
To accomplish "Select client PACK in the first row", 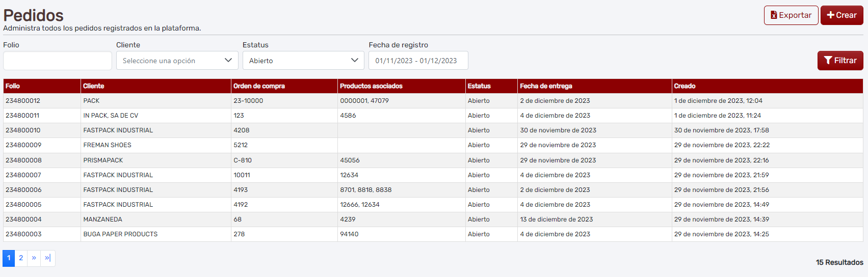I will pos(91,101).
